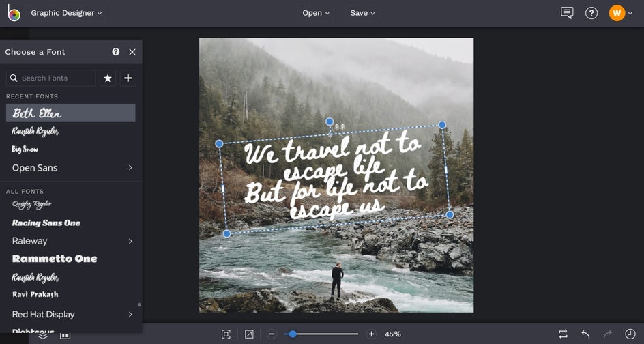Image resolution: width=644 pixels, height=344 pixels.
Task: Click the fit to screen icon
Action: click(x=226, y=334)
